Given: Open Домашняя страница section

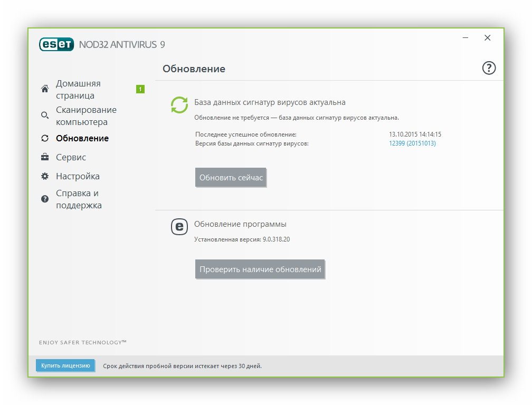Looking at the screenshot, I should [x=78, y=89].
